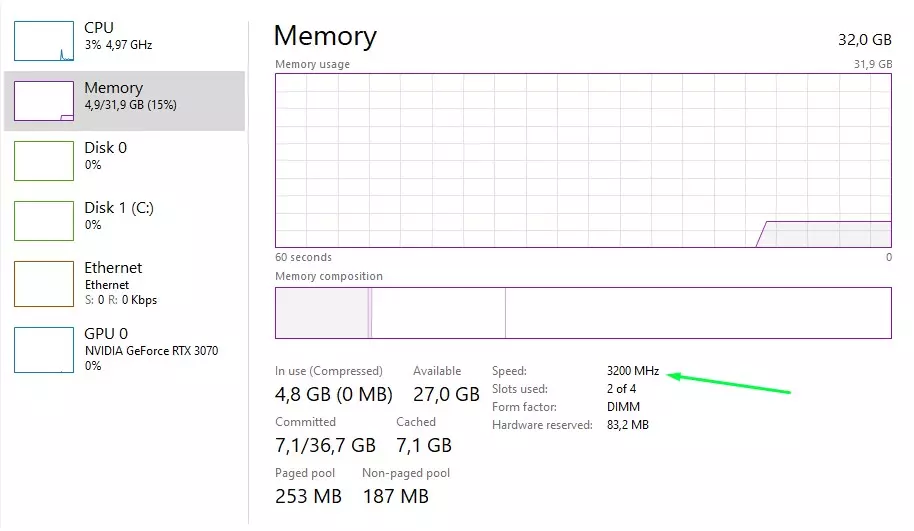Viewport: 914px width, 531px height.
Task: Click the 3200 MHz speed value
Action: [x=632, y=371]
